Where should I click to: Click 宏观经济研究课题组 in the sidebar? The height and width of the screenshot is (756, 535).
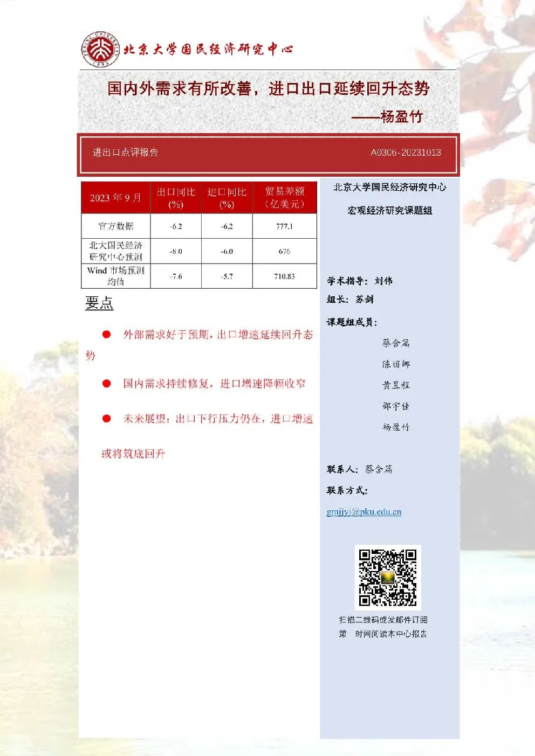(x=390, y=211)
